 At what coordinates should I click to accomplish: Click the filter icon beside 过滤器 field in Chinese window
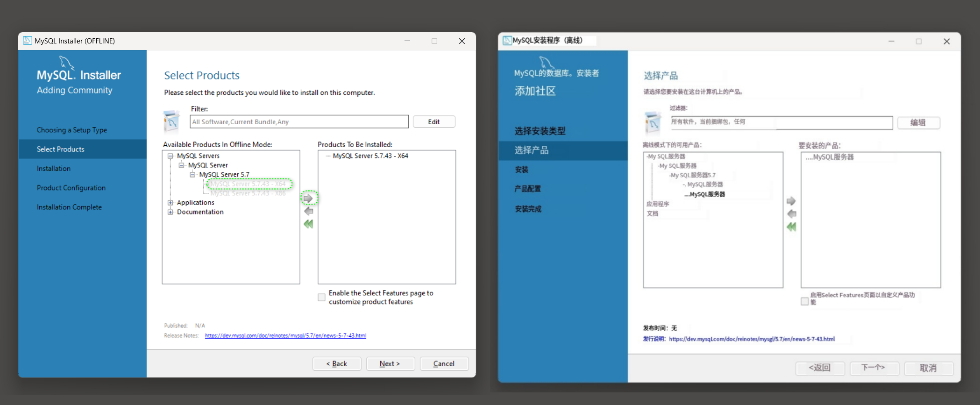[x=653, y=123]
